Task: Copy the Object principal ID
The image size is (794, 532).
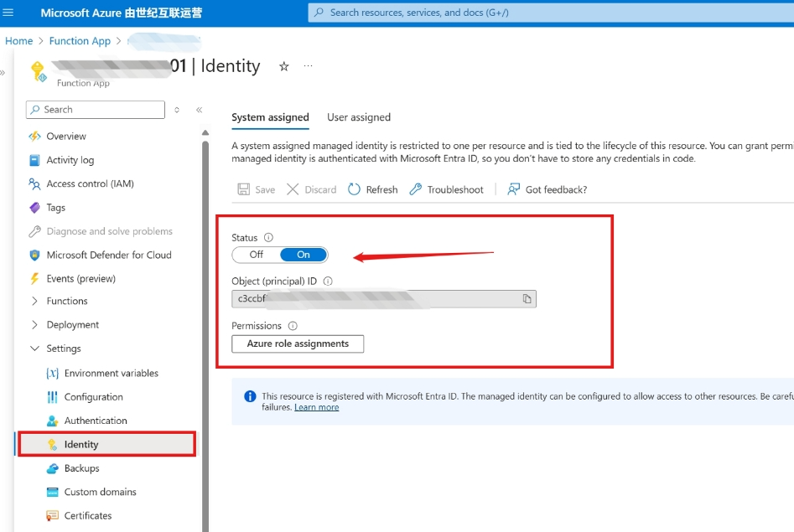Action: (x=527, y=298)
